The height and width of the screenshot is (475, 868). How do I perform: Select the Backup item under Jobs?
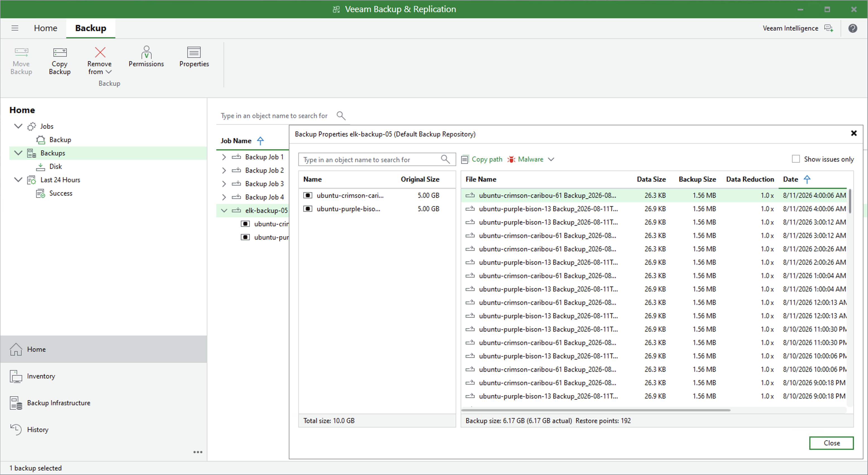(60, 139)
